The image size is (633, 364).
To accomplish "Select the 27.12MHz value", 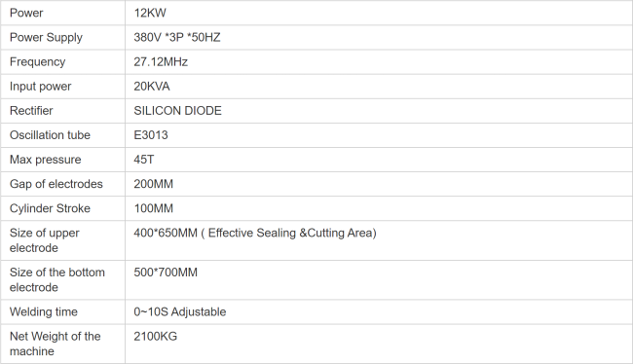I will [161, 61].
